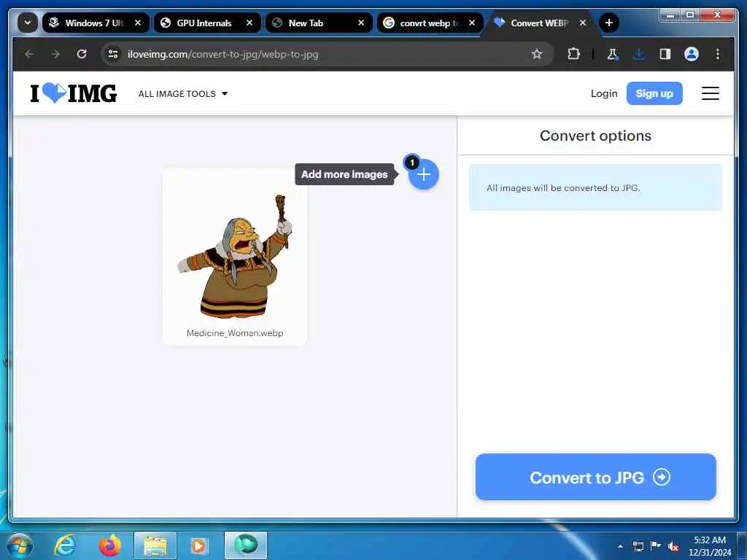Image resolution: width=747 pixels, height=560 pixels.
Task: Click the browser forward arrow
Action: click(55, 54)
